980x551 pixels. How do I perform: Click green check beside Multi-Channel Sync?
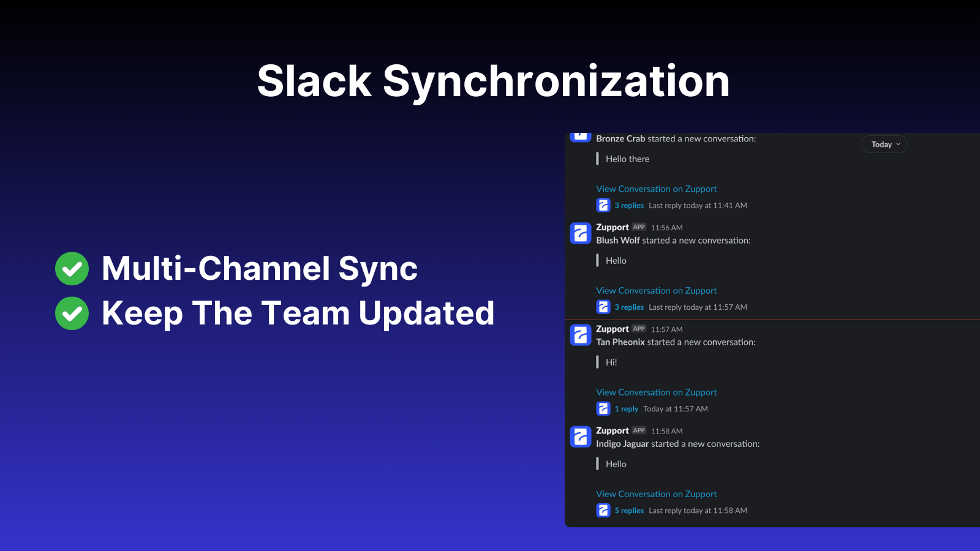(x=72, y=269)
